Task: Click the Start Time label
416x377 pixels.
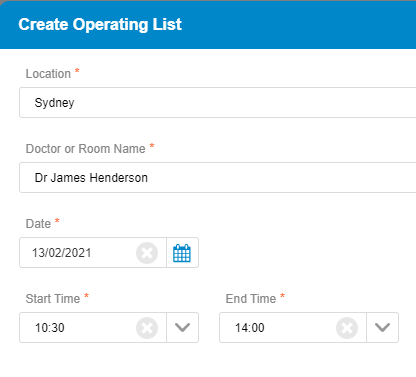Action: point(53,299)
